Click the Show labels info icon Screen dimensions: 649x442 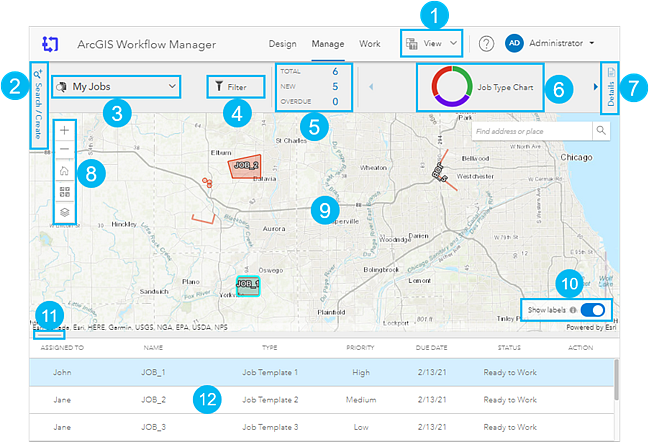[573, 310]
